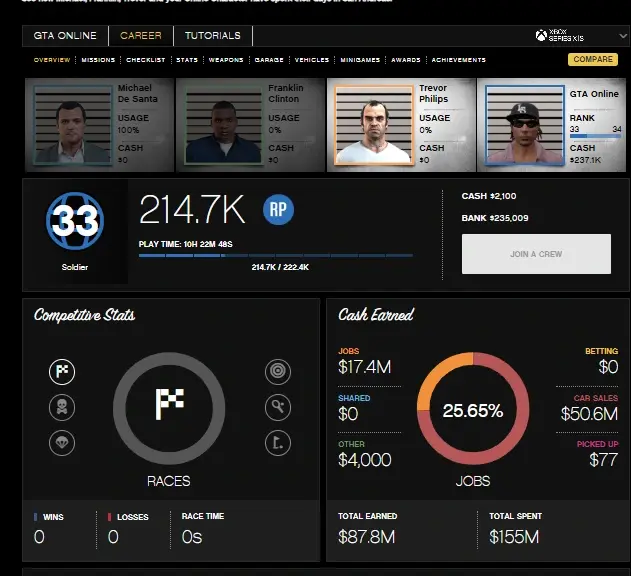Select the Parachuting stat icon
This screenshot has height=576, width=631.
pos(62,442)
